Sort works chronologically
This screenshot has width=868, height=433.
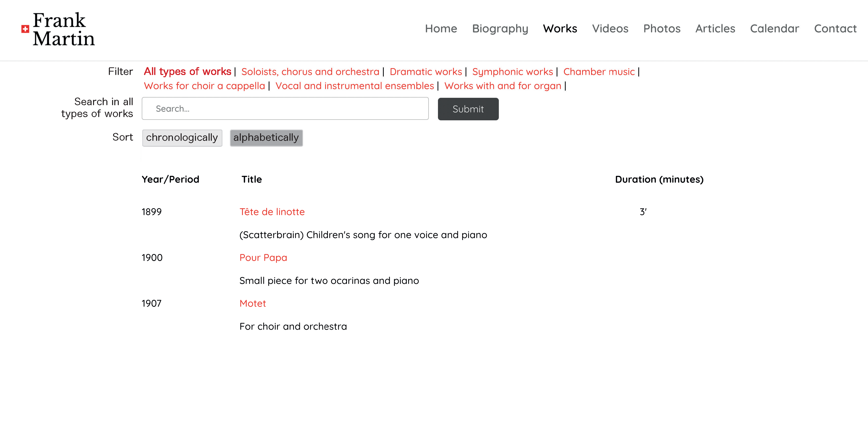click(x=182, y=138)
